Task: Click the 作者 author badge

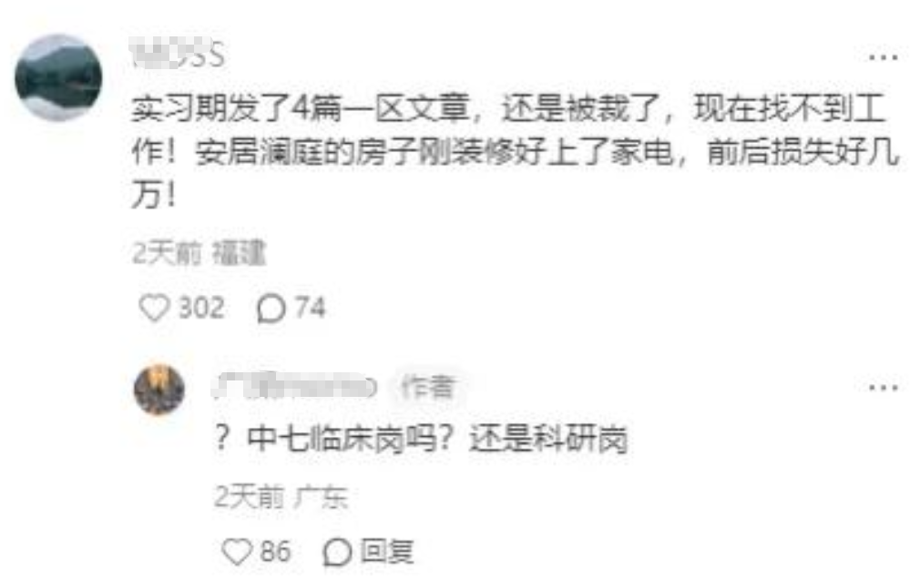Action: coord(428,387)
